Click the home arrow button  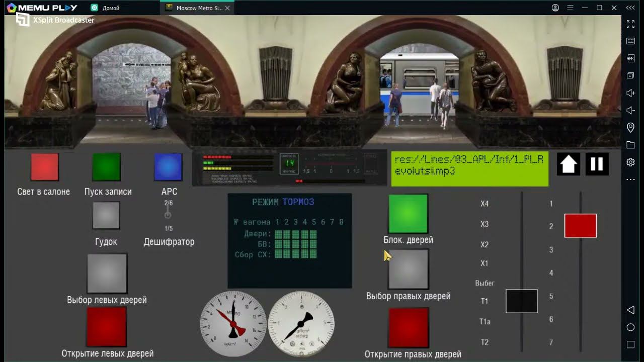point(569,164)
